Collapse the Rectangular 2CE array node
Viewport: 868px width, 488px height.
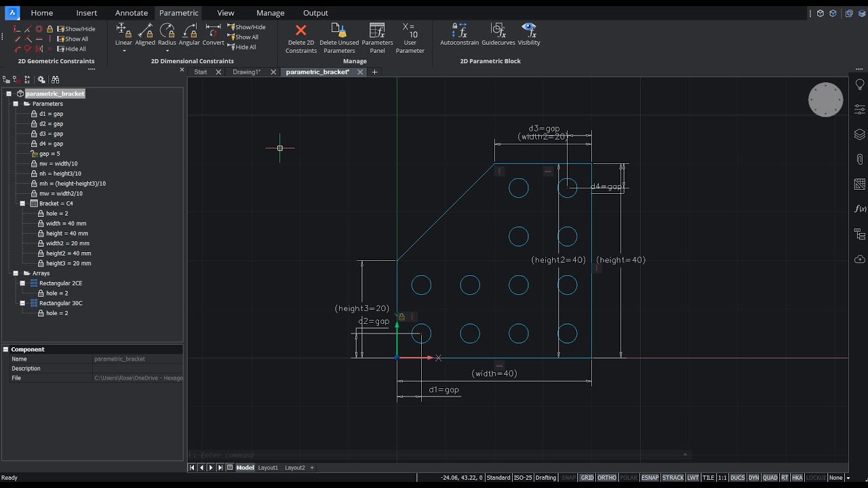pyautogui.click(x=22, y=283)
